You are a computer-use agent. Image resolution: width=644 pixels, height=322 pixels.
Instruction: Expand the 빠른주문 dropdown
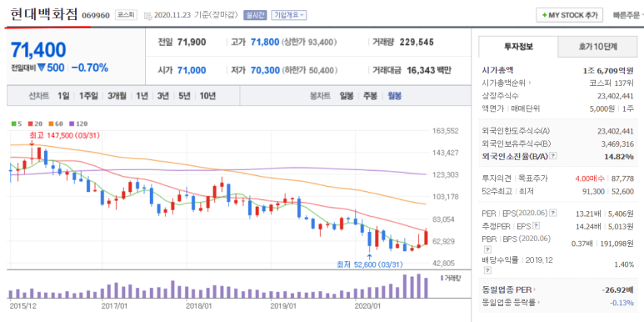pos(628,15)
